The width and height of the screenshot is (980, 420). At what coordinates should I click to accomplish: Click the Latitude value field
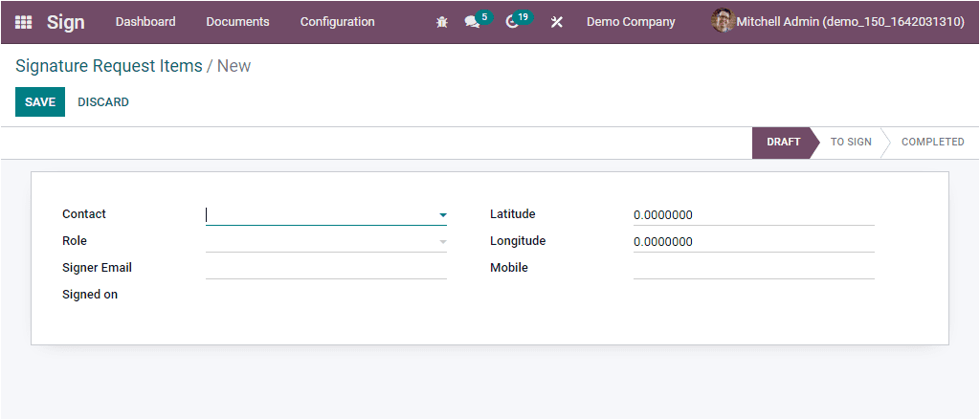(754, 215)
